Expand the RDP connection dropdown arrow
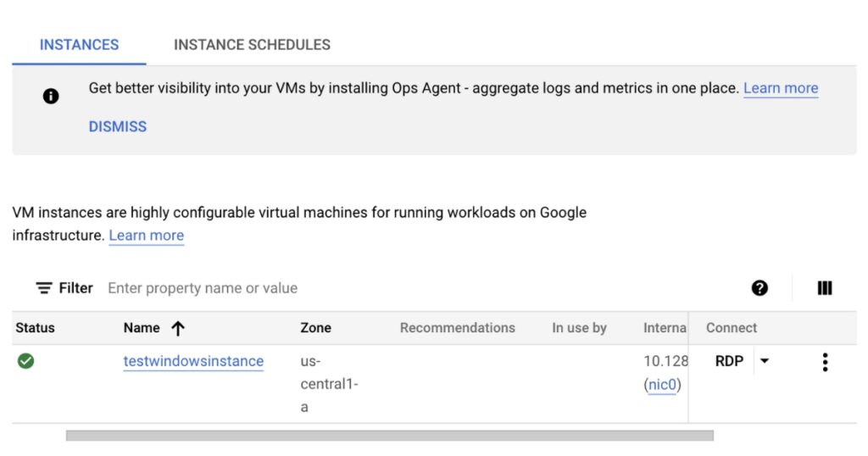The height and width of the screenshot is (456, 868). 765,361
